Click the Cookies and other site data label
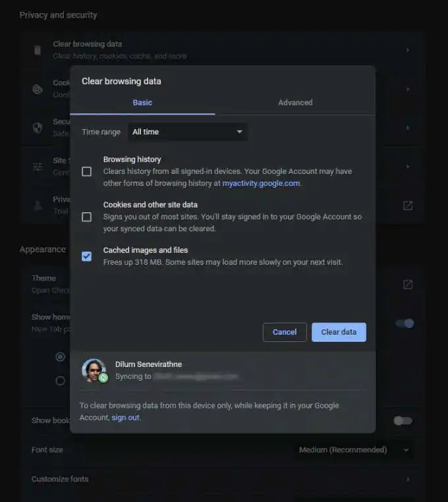The width and height of the screenshot is (448, 502). [150, 205]
